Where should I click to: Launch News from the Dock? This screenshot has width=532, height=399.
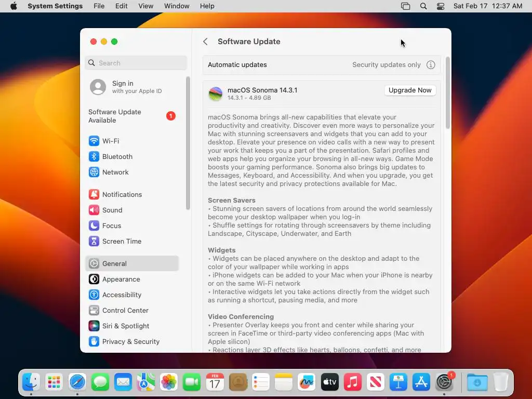[376, 382]
